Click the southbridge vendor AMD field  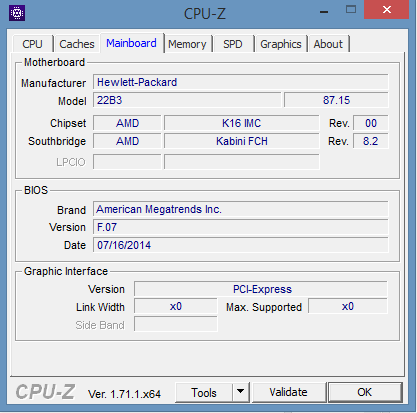pyautogui.click(x=127, y=141)
